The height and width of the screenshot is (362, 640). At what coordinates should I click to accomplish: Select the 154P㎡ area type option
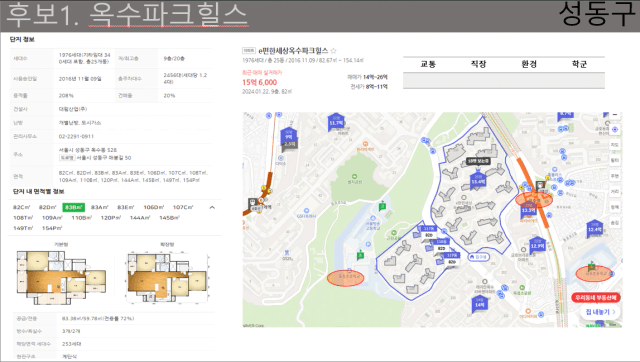tap(52, 228)
